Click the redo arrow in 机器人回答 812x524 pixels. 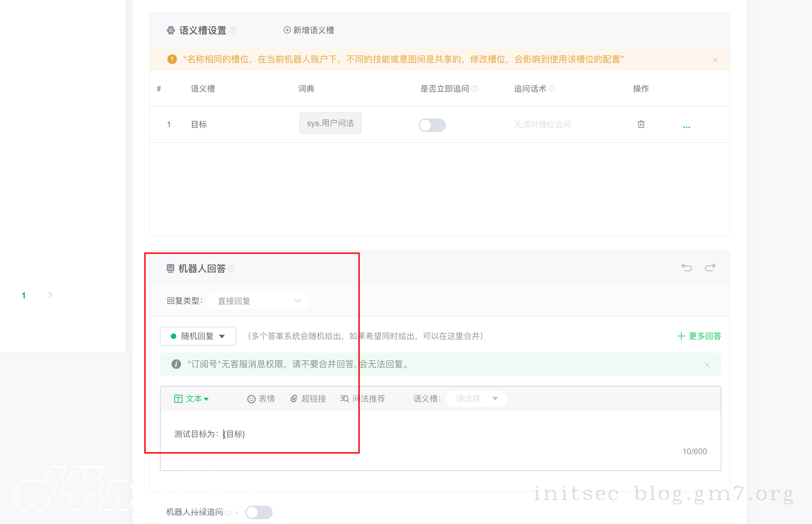click(710, 268)
